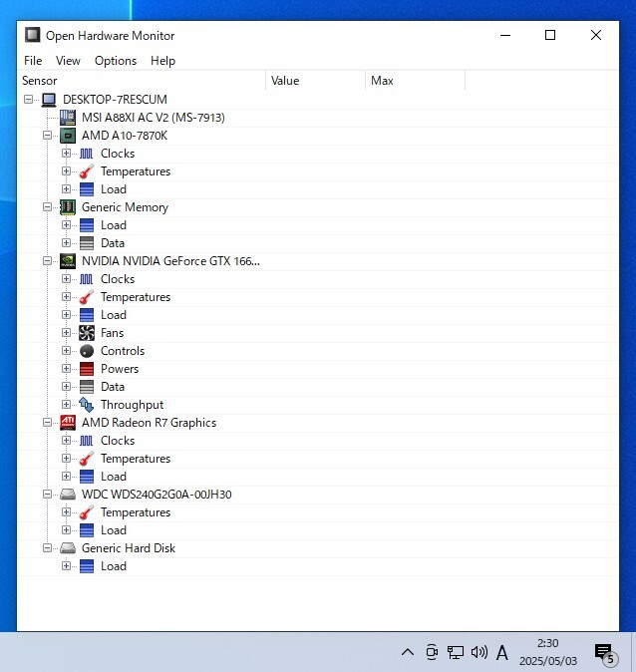Viewport: 636px width, 672px height.
Task: Click the arrows icon beside Throughput
Action: [x=87, y=405]
